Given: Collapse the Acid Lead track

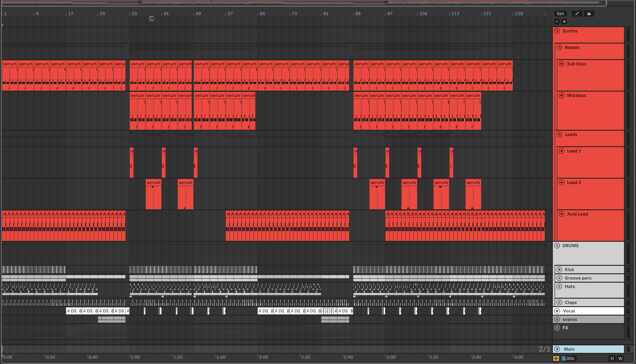Looking at the screenshot, I should (x=562, y=214).
